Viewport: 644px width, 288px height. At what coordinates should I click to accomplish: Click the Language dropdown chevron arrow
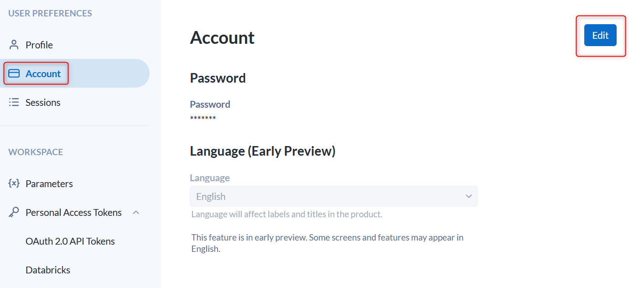pyautogui.click(x=468, y=196)
